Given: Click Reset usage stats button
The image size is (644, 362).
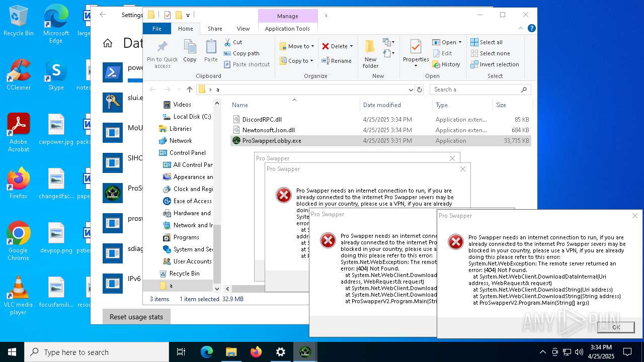Looking at the screenshot, I should coord(136,317).
